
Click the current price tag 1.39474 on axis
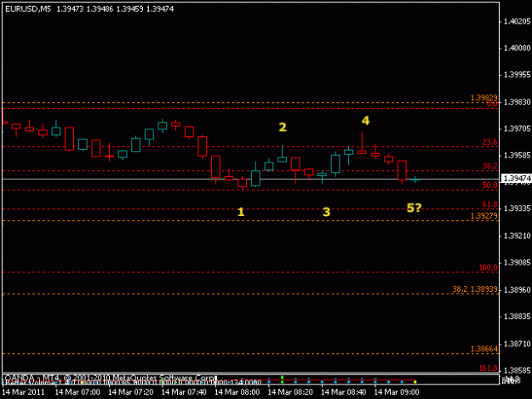[517, 179]
